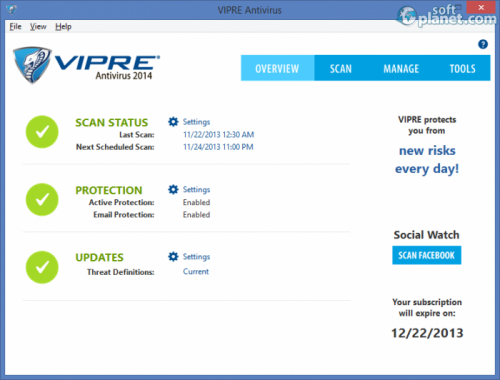Click the green Protection checkmark icon
This screenshot has width=500, height=380.
tap(42, 200)
